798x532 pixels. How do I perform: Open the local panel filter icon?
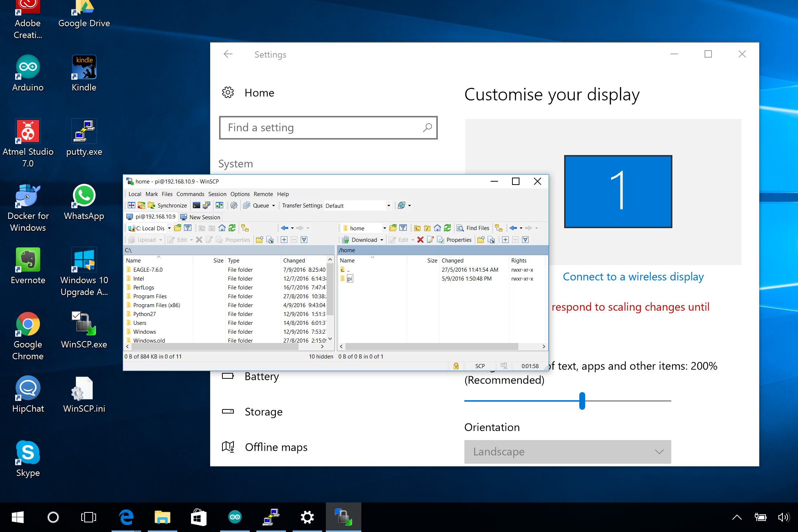(188, 228)
